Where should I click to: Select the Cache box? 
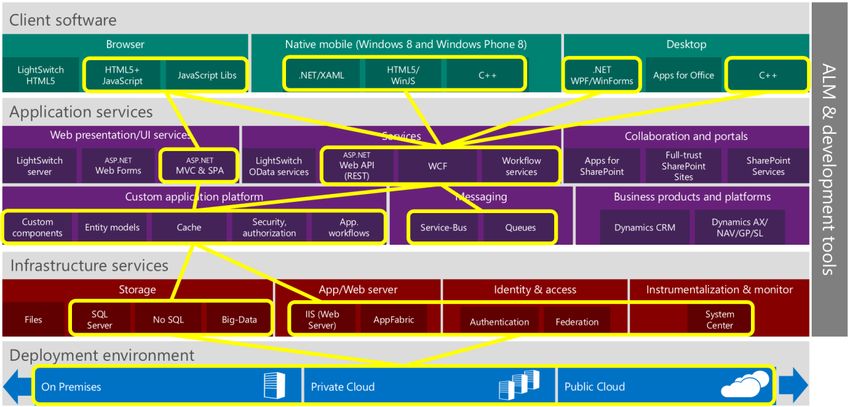click(189, 228)
